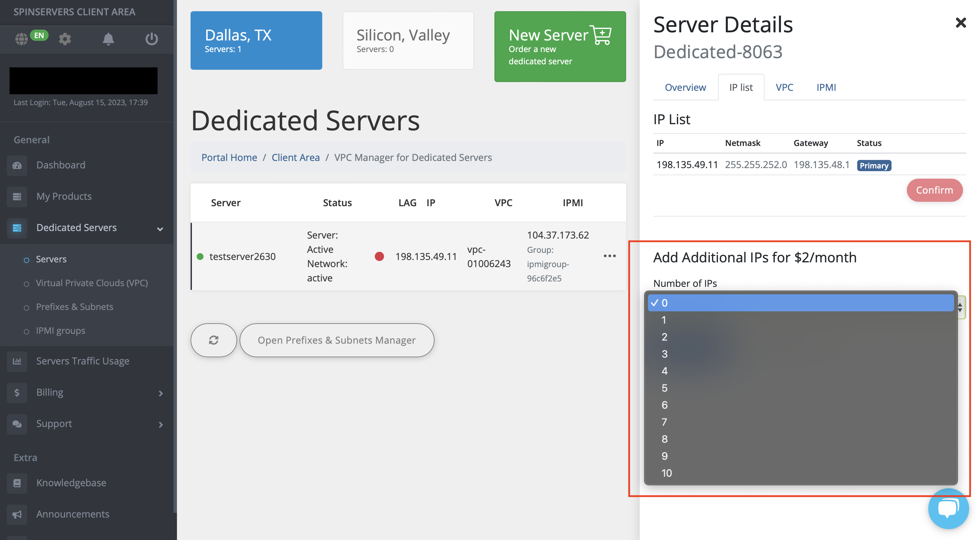This screenshot has height=540, width=980.
Task: Click the My Products sidebar label
Action: [x=64, y=196]
